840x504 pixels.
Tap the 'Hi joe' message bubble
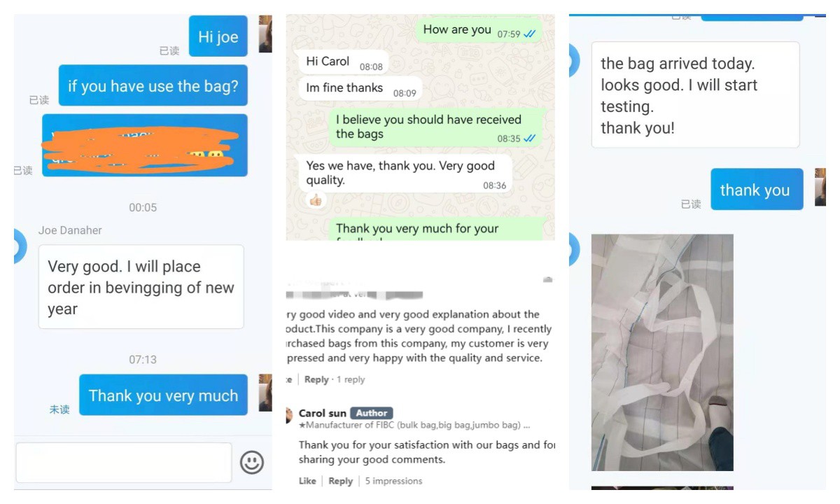(218, 36)
